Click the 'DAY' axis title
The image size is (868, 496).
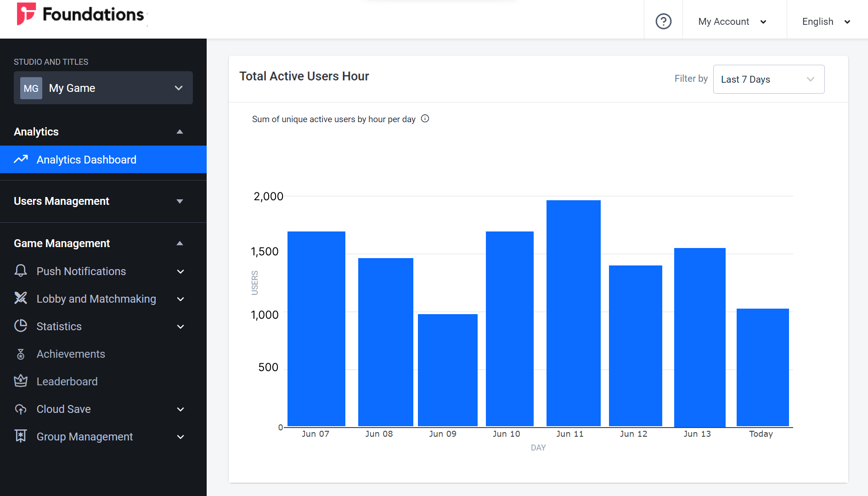pyautogui.click(x=538, y=447)
